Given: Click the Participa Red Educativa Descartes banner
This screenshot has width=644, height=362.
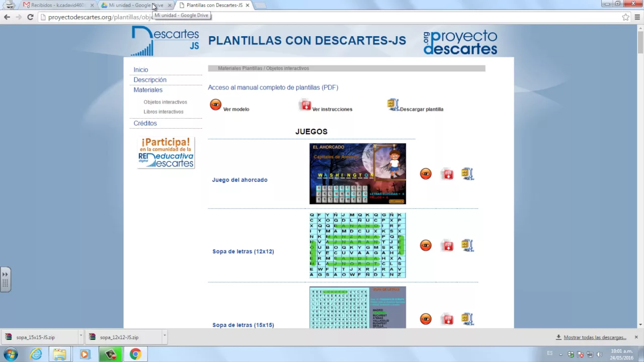Looking at the screenshot, I should (x=166, y=152).
